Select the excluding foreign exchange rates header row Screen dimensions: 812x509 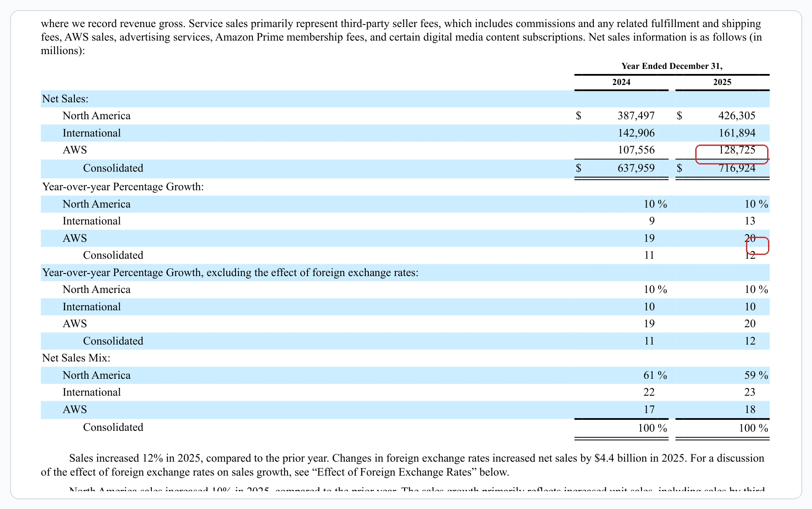point(230,272)
